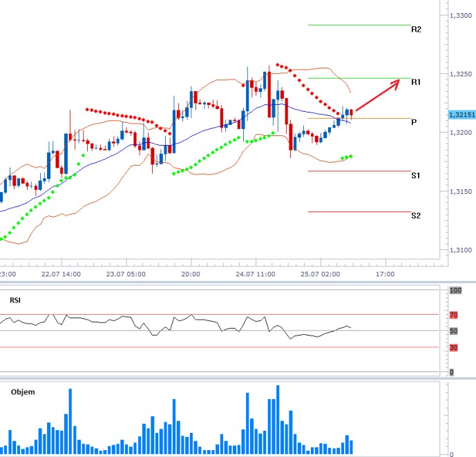Image resolution: width=476 pixels, height=457 pixels.
Task: Click the red S2 support line
Action: [x=359, y=212]
